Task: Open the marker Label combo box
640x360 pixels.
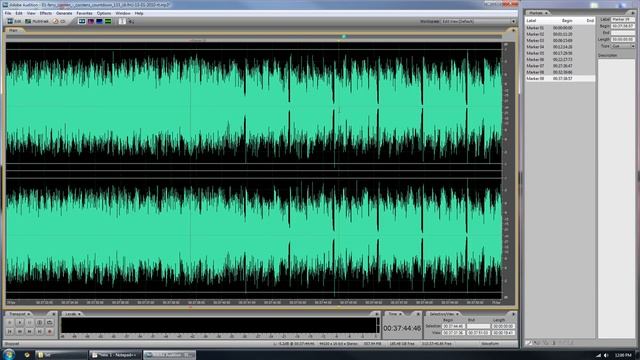Action: point(623,20)
